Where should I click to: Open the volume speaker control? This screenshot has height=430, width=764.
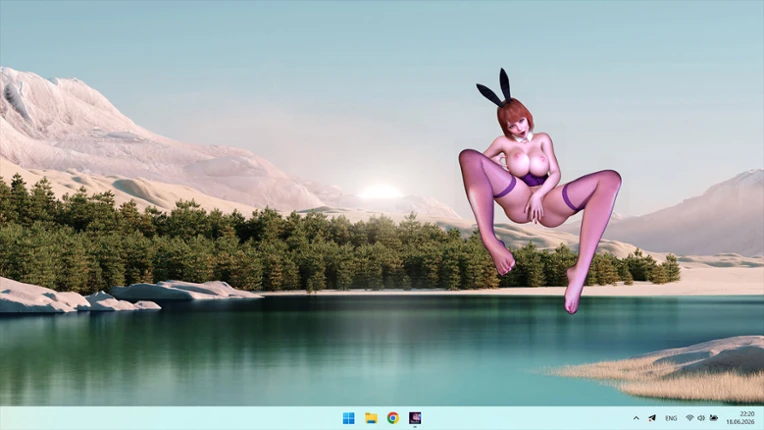click(x=701, y=418)
